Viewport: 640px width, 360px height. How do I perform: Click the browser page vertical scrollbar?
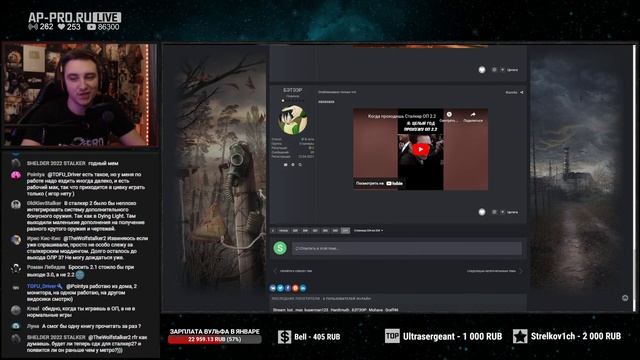click(634, 178)
